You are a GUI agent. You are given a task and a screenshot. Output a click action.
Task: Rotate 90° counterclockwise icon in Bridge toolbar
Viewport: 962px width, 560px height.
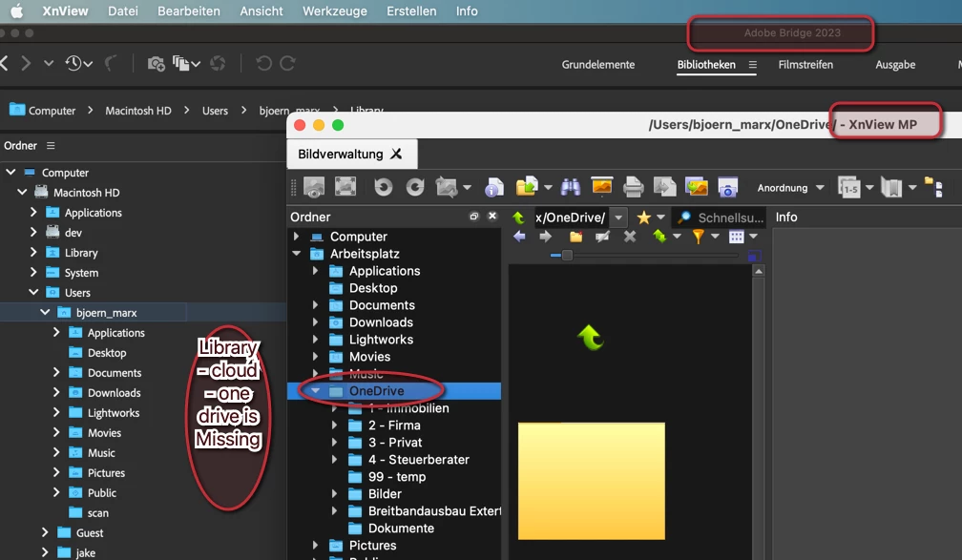tap(263, 63)
